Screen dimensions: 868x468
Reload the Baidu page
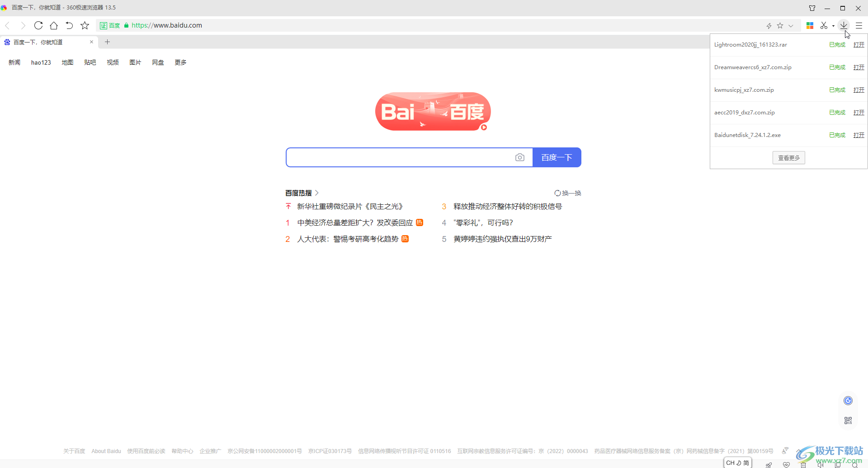click(x=38, y=25)
